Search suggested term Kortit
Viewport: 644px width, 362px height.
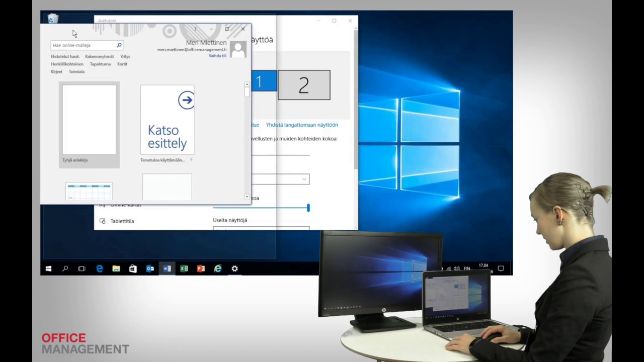point(122,64)
